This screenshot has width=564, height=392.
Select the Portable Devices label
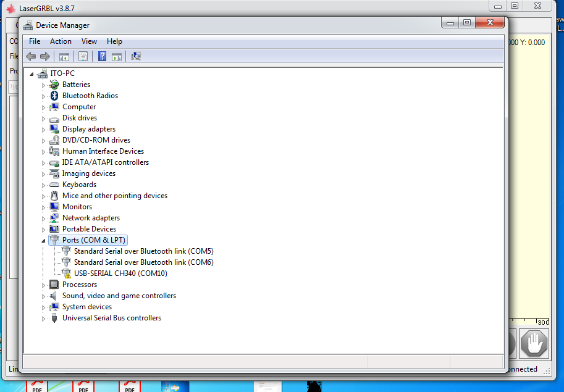[x=89, y=229]
